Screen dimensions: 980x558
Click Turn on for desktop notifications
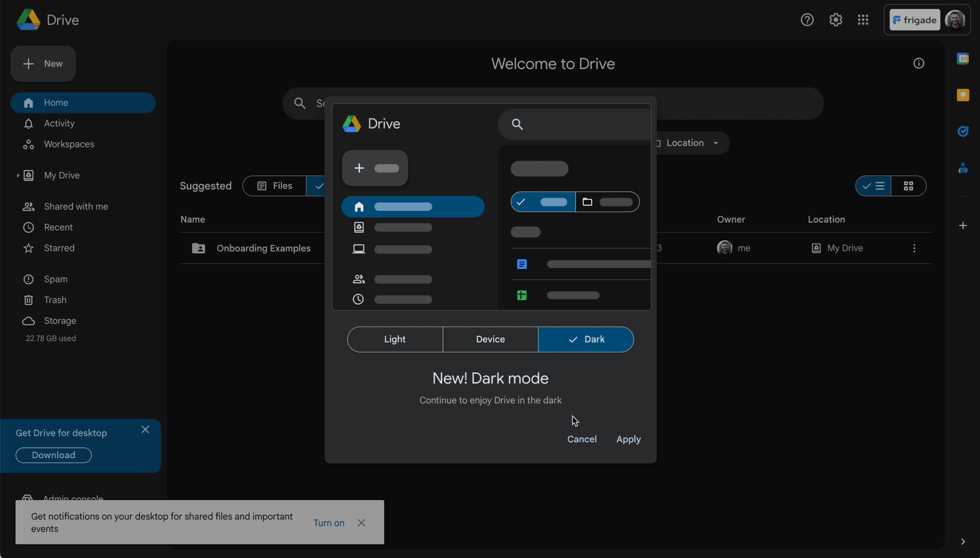(x=329, y=523)
